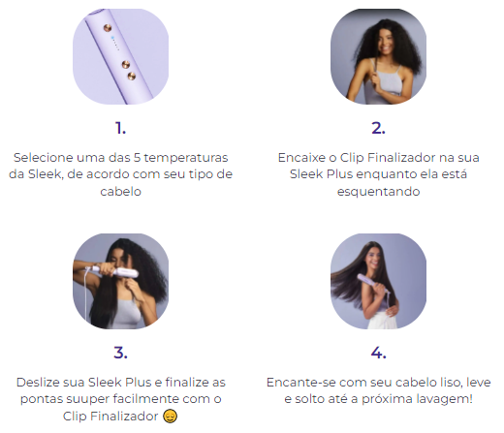Click the word 'cabelo' under step 1

click(x=120, y=192)
